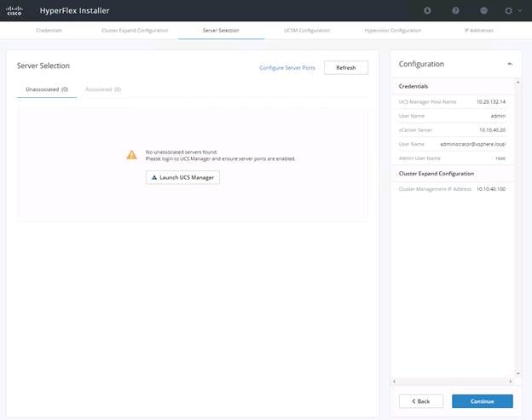This screenshot has height=420, width=532.
Task: Open the settings gear menu
Action: [x=508, y=10]
